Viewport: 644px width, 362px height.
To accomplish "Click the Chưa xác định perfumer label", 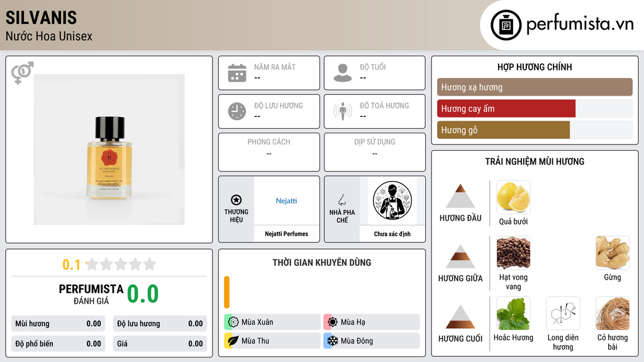I will [x=392, y=234].
